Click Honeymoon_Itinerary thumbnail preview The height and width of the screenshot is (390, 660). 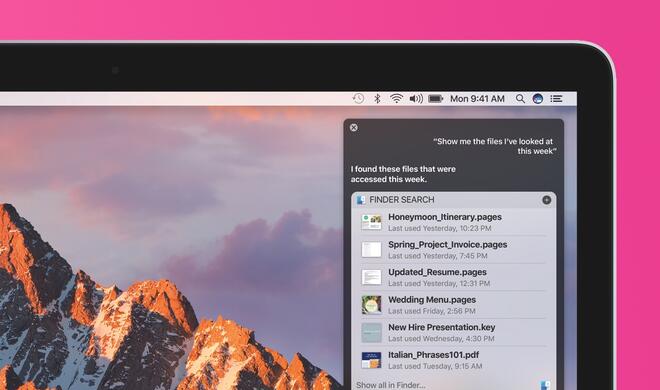(371, 222)
